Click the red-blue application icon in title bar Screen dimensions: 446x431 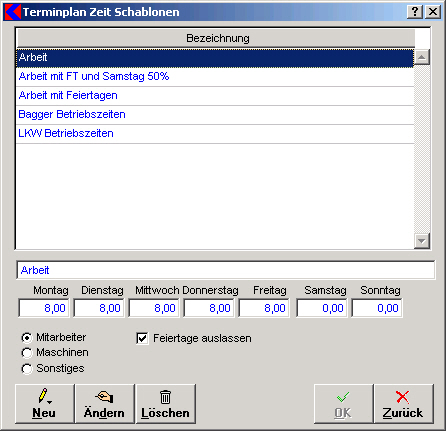pyautogui.click(x=13, y=12)
